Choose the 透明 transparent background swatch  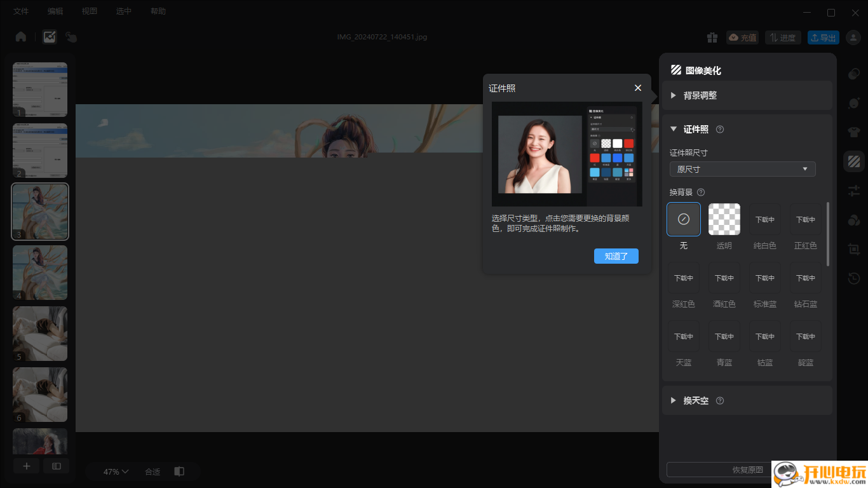724,219
